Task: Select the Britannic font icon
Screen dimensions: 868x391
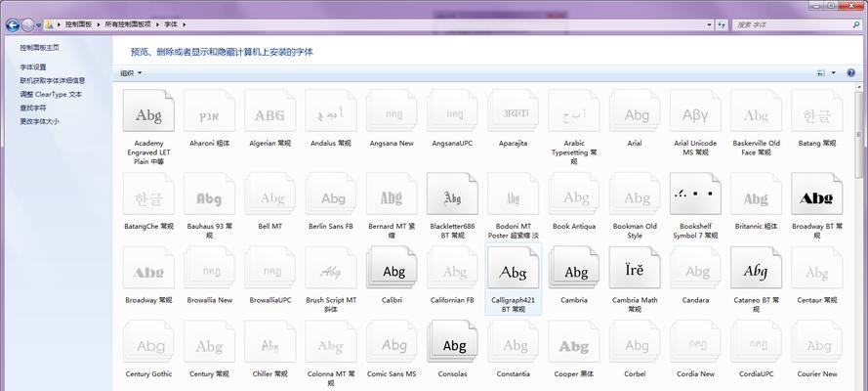Action: pos(756,194)
